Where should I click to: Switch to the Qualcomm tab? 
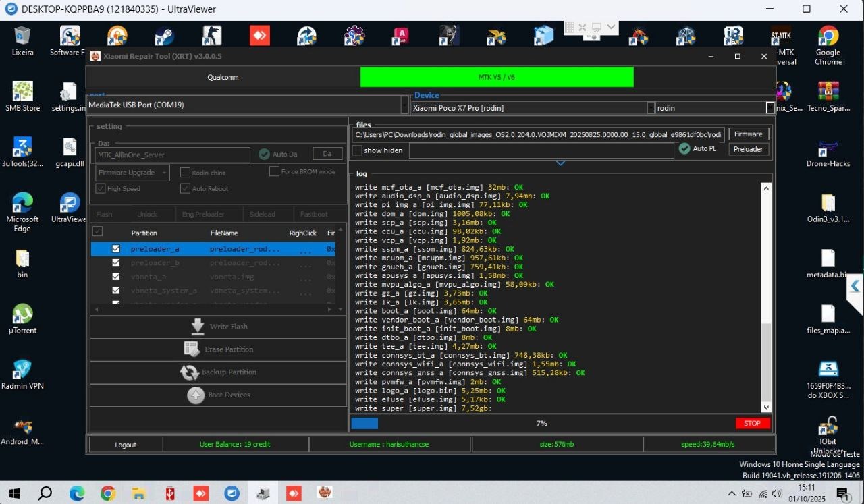tap(223, 77)
